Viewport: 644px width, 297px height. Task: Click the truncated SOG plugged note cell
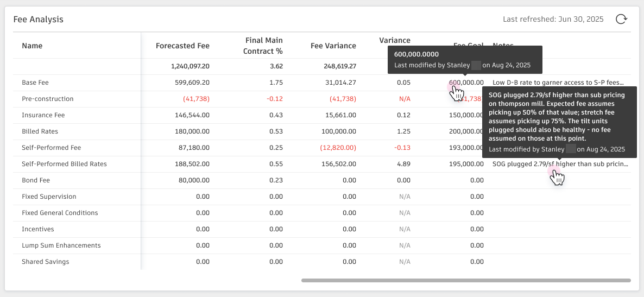[x=560, y=164]
